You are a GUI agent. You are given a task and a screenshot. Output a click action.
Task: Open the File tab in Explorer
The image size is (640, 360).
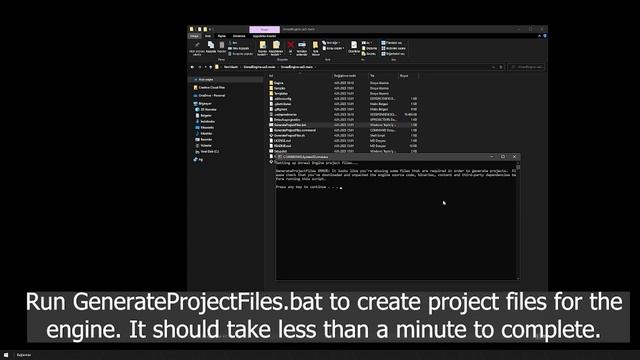pyautogui.click(x=194, y=36)
